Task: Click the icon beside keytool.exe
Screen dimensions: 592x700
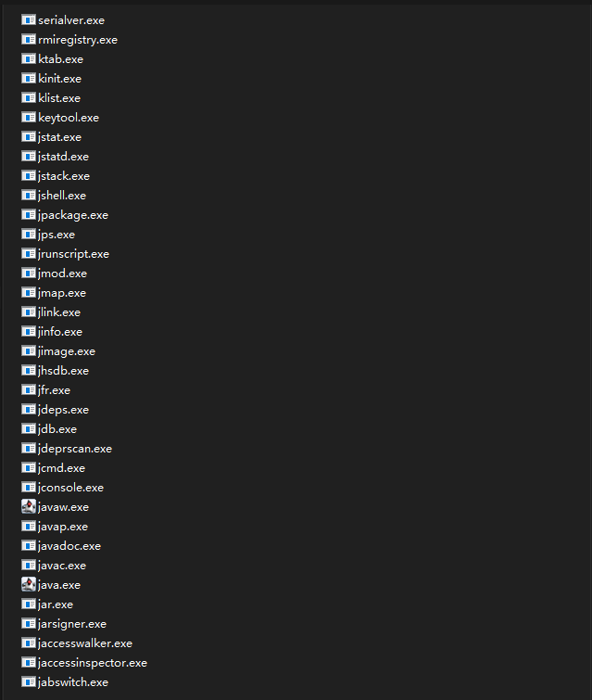Action: click(29, 118)
